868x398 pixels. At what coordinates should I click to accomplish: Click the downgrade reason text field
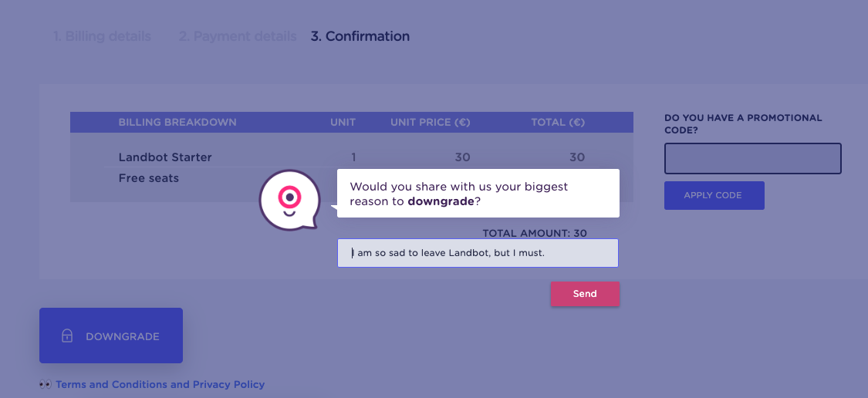click(x=478, y=253)
